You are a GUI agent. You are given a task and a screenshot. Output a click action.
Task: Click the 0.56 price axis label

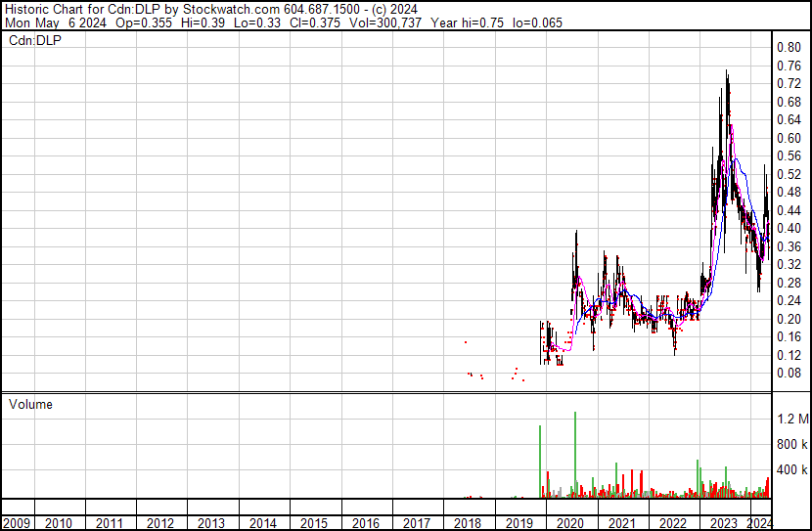tap(789, 156)
